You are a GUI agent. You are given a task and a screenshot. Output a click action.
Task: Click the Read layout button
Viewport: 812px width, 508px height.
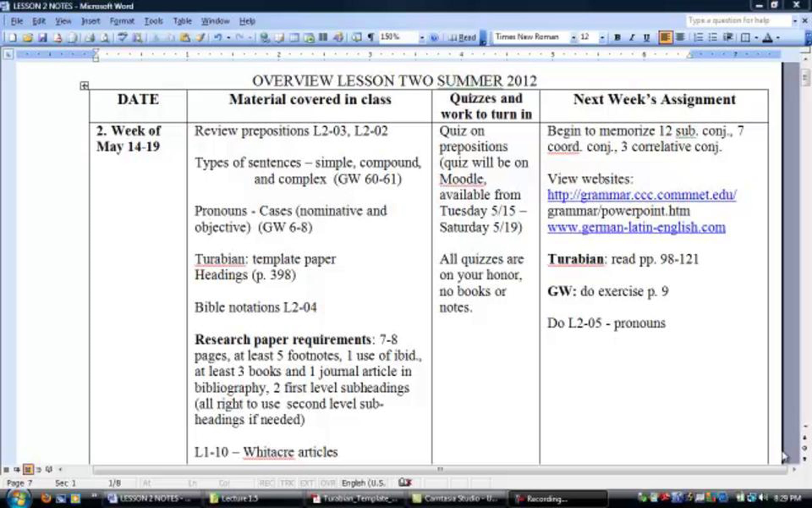click(463, 38)
